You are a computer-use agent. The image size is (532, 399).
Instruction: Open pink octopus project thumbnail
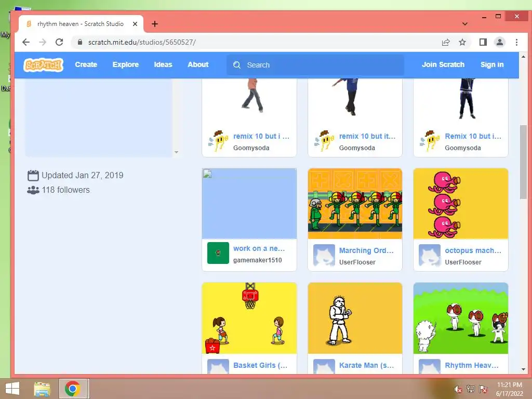461,204
